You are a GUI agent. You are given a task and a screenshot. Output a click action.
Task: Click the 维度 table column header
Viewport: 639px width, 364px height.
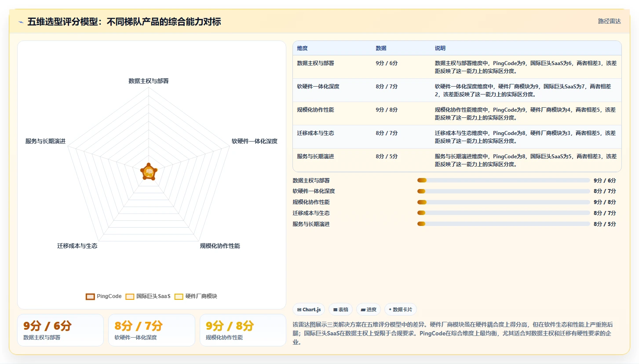coord(302,48)
